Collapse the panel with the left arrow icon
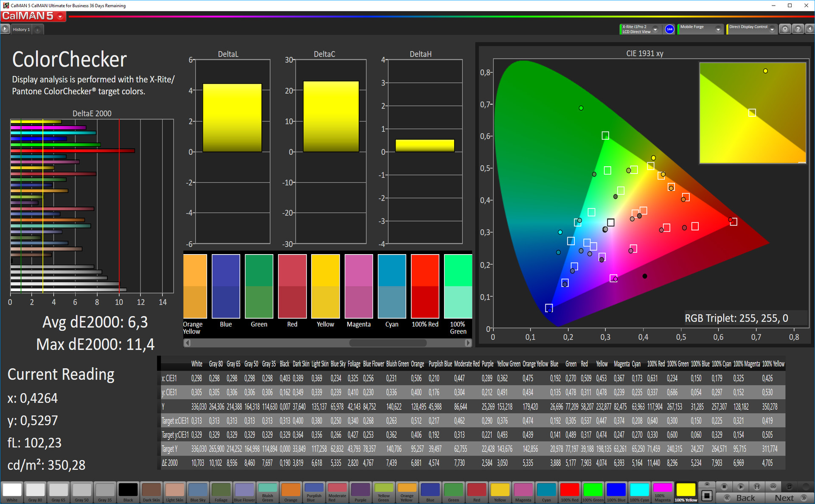This screenshot has width=815, height=504. (x=809, y=29)
